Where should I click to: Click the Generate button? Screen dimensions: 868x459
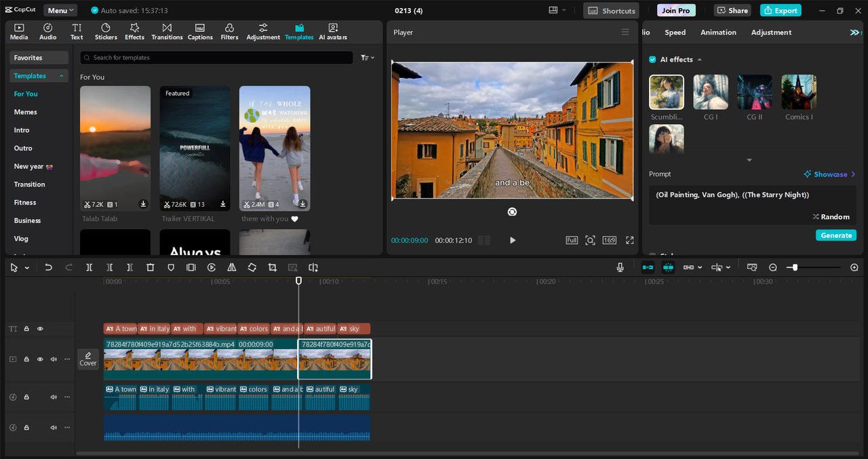(836, 235)
